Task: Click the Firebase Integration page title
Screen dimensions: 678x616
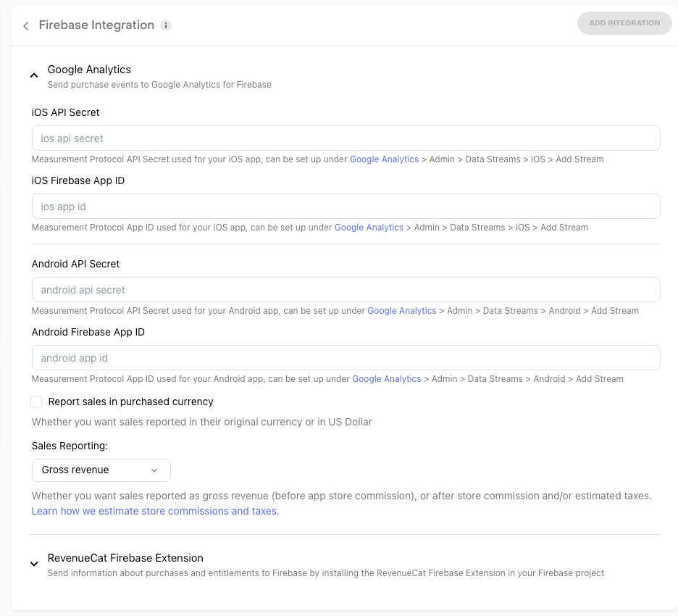Action: (x=96, y=25)
